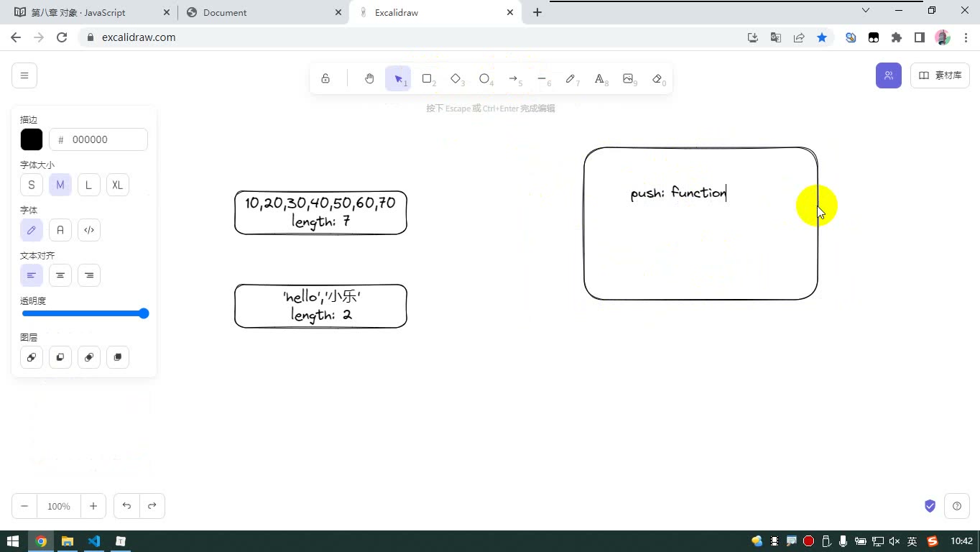Align text to the left
Viewport: 980px width, 552px height.
point(32,275)
